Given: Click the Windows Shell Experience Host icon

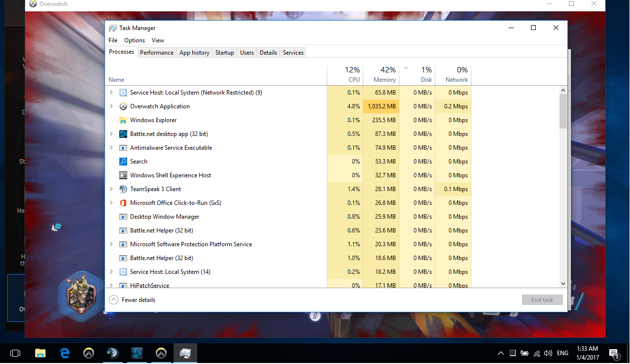Looking at the screenshot, I should [123, 175].
